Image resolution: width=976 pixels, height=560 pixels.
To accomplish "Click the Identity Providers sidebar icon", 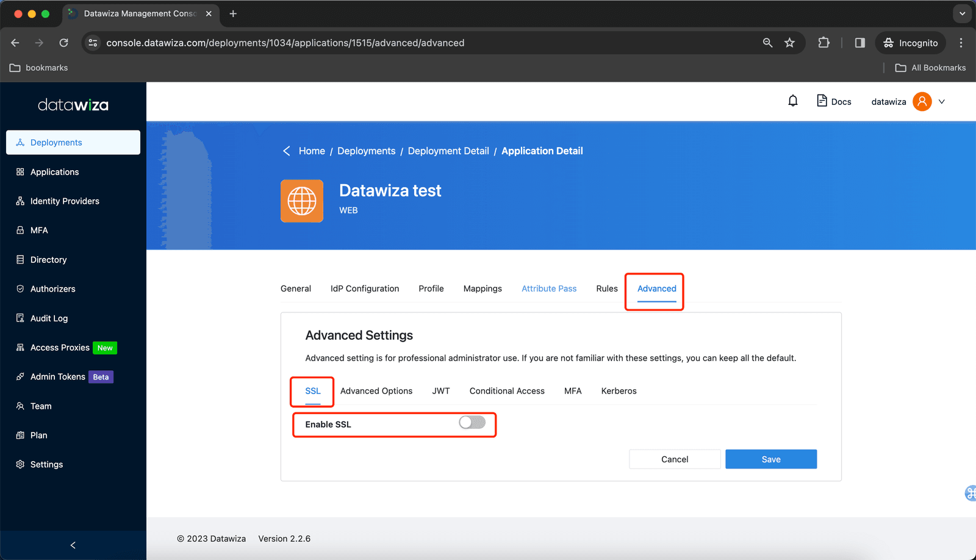I will (x=20, y=201).
